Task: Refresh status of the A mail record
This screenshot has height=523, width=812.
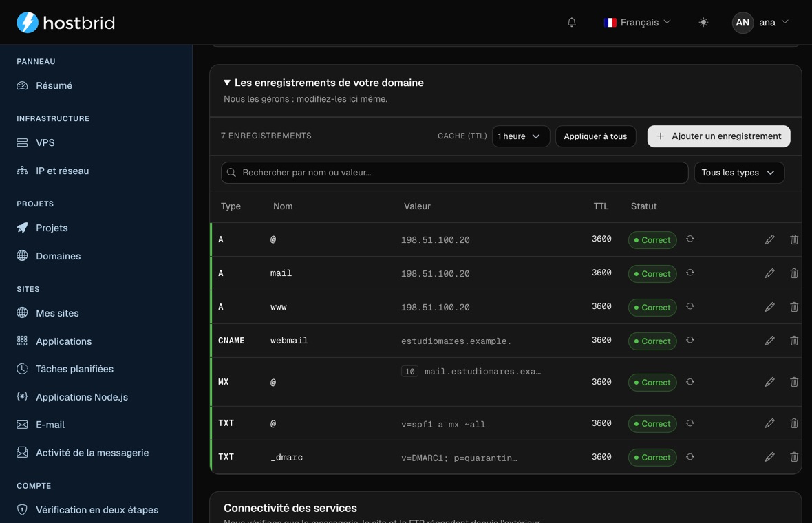Action: [x=690, y=273]
